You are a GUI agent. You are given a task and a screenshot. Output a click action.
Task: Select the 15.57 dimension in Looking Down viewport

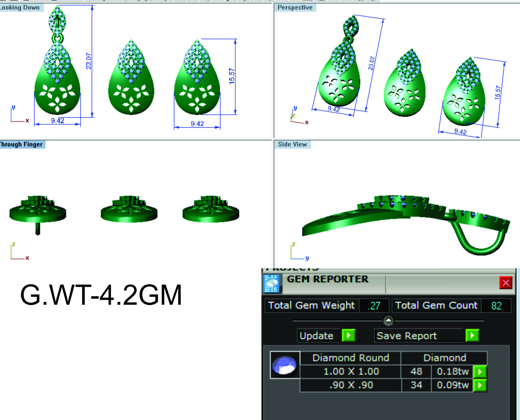click(232, 76)
